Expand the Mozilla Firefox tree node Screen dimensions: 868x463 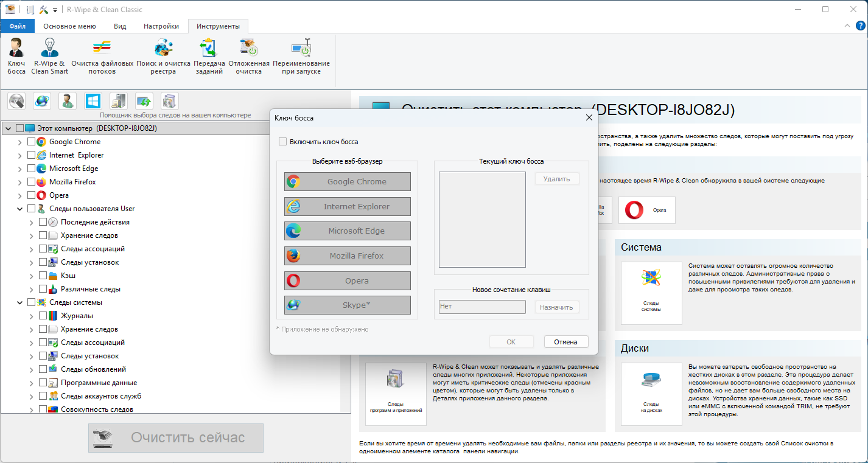[x=20, y=182]
